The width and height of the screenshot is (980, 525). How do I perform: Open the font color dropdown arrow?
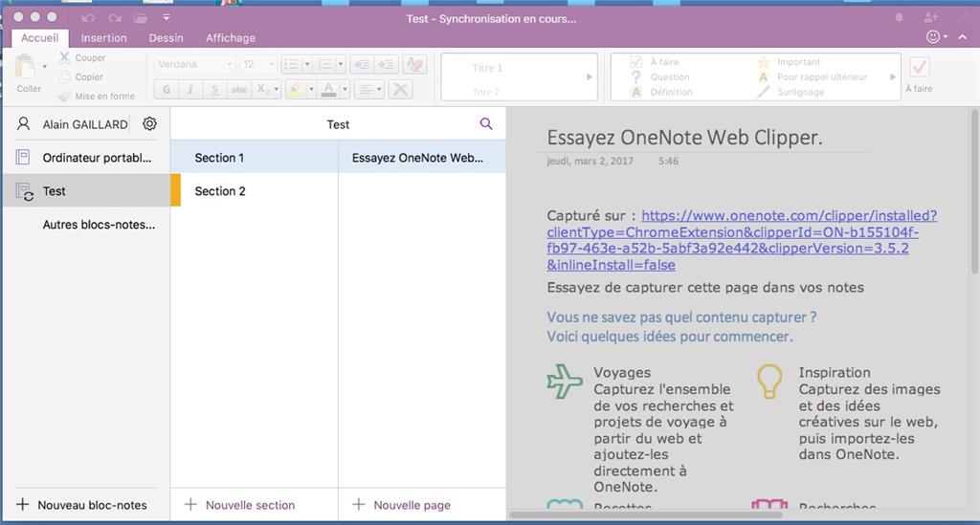[345, 90]
